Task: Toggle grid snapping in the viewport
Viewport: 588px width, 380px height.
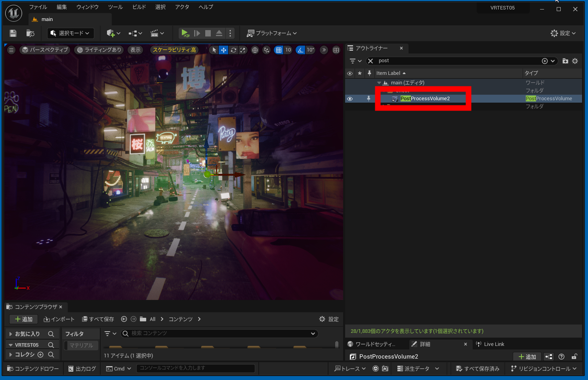Action: [x=279, y=50]
